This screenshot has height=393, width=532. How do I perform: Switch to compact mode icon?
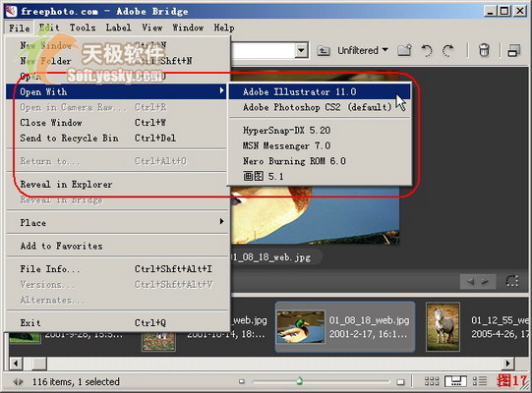tap(513, 51)
